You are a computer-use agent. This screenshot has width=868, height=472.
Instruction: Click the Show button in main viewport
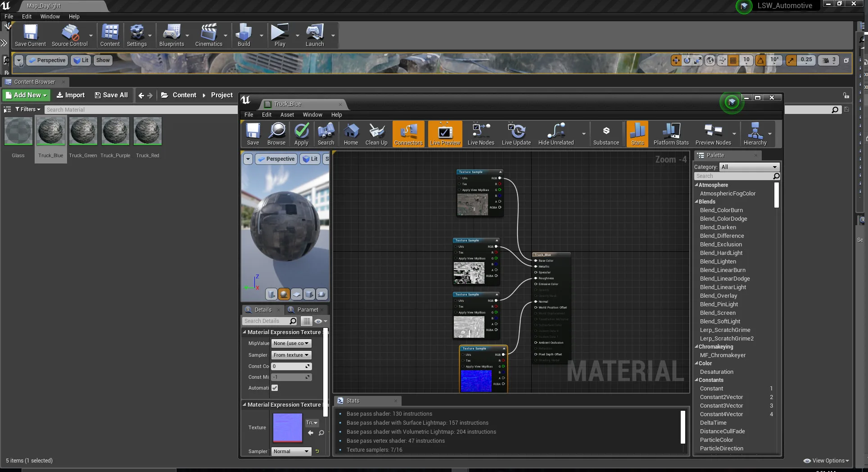pos(103,60)
